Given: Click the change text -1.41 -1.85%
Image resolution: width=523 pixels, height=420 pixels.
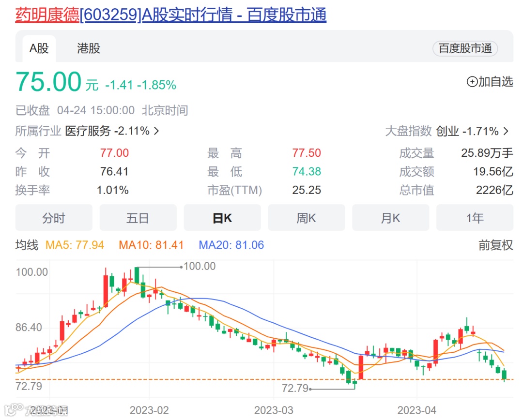Looking at the screenshot, I should click(141, 85).
